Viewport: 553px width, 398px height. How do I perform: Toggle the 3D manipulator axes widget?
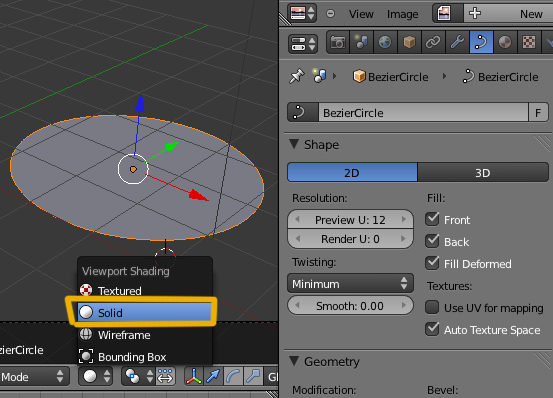[x=194, y=376]
